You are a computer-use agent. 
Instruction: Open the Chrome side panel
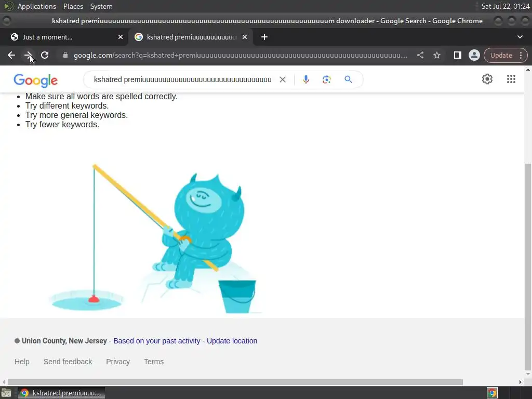coord(458,55)
